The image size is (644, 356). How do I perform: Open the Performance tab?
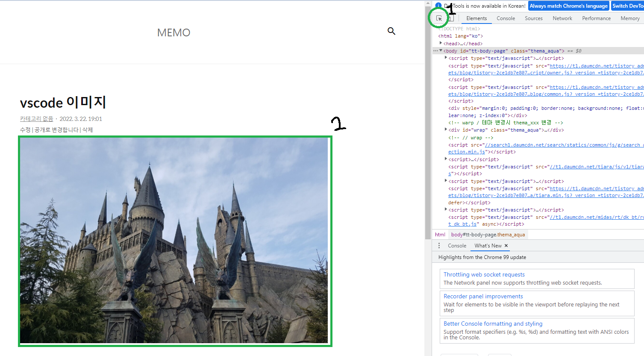597,18
